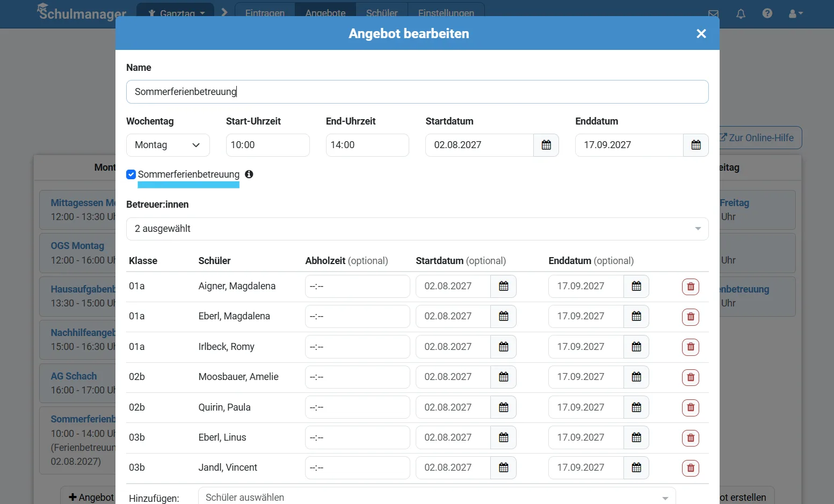Open start date calendar for Quirin, Paula
The width and height of the screenshot is (834, 504).
(503, 408)
